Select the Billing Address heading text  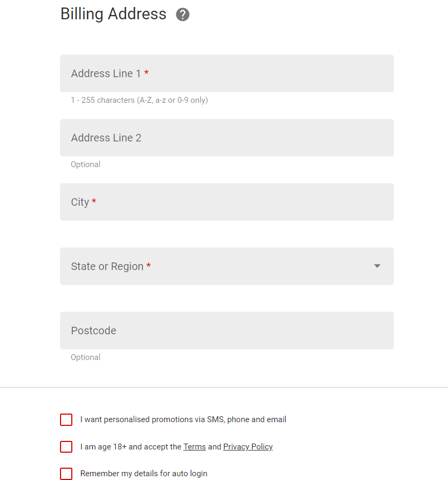tap(113, 14)
